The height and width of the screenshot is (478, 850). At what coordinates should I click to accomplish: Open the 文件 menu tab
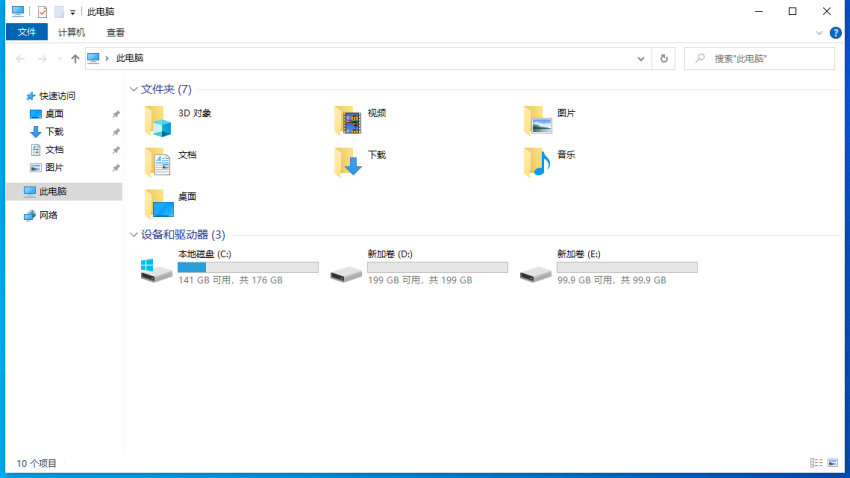[x=27, y=33]
